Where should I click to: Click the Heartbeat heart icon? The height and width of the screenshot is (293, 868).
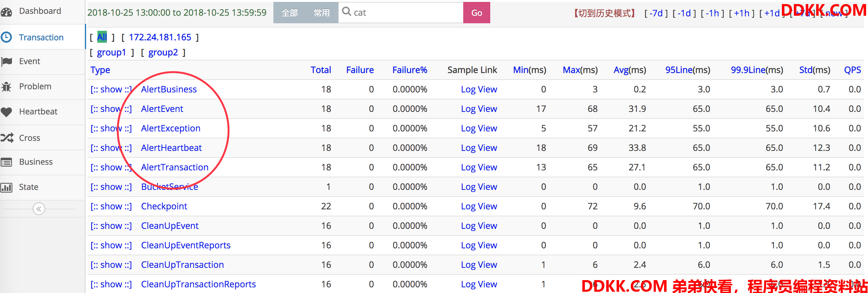pyautogui.click(x=6, y=112)
